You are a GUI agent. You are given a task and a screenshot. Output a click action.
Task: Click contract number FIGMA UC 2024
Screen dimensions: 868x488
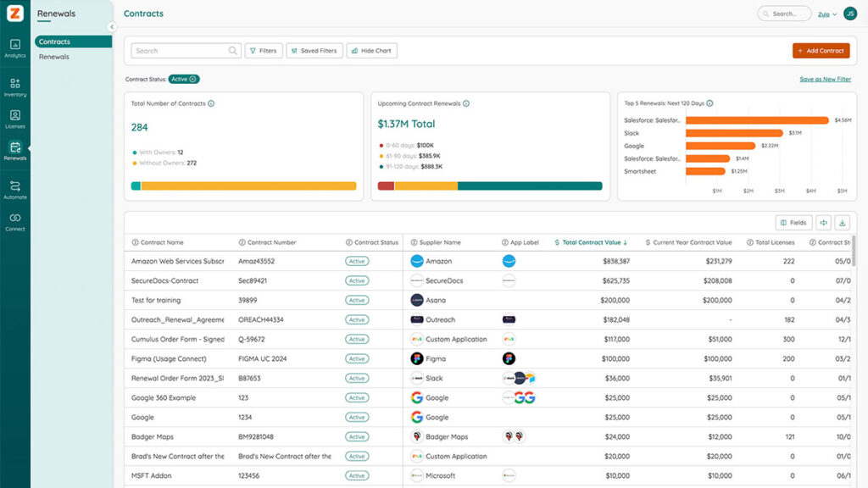263,358
